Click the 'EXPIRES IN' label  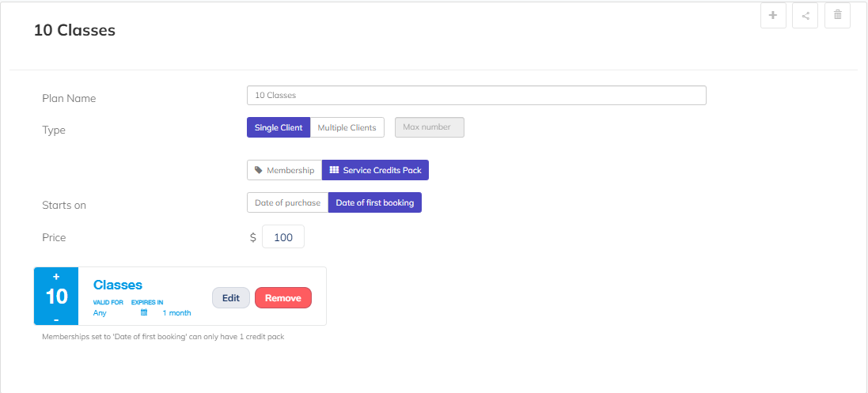point(147,303)
